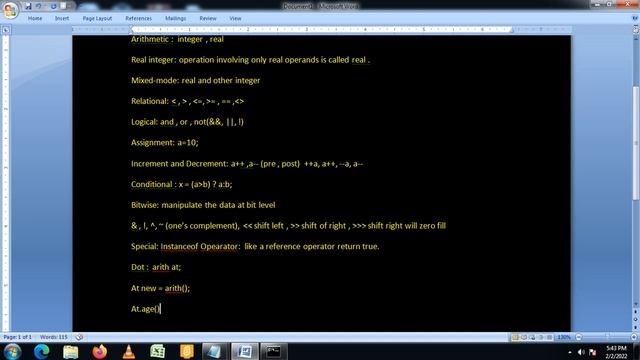Switch to Full Screen Reading view
640x360 pixels.
pos(524,337)
